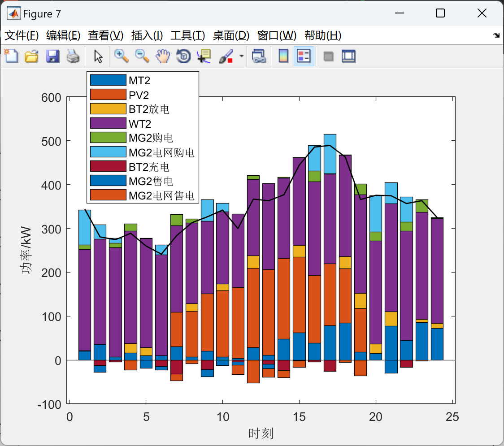This screenshot has height=446, width=504.
Task: Select the Edit Plot arrow tool
Action: click(x=98, y=56)
